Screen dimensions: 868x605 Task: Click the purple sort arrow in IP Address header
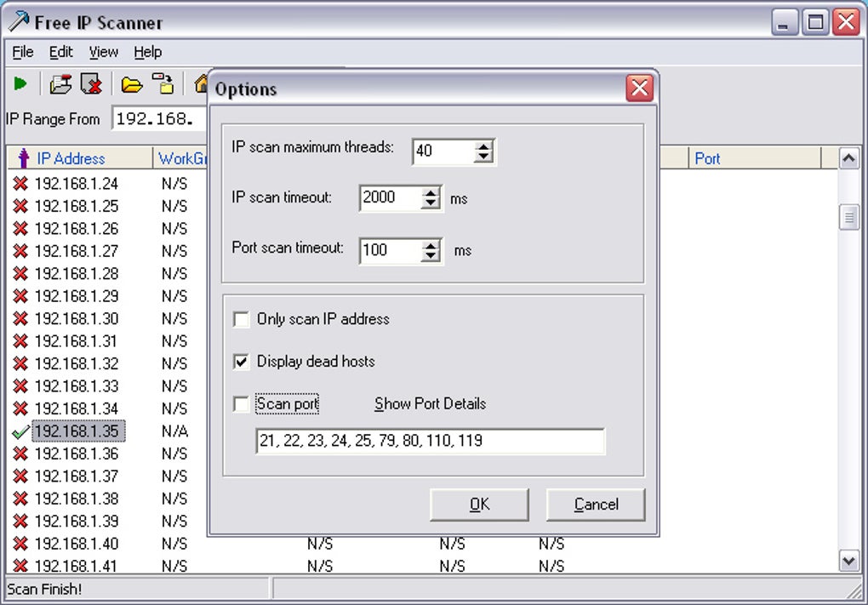pos(23,158)
